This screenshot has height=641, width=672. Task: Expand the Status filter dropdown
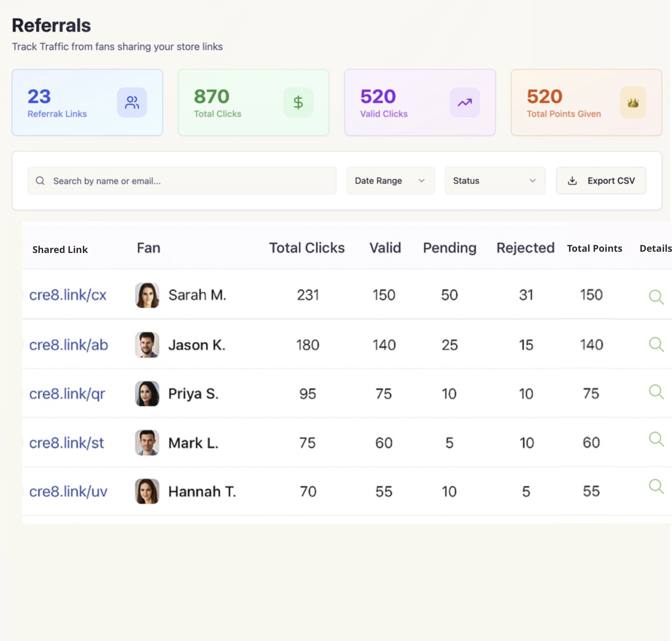495,181
